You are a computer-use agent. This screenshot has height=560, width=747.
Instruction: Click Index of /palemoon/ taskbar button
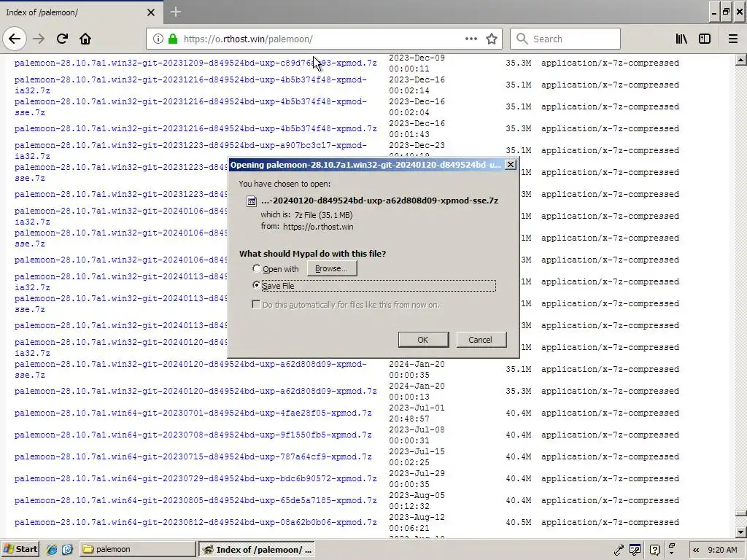pos(257,549)
